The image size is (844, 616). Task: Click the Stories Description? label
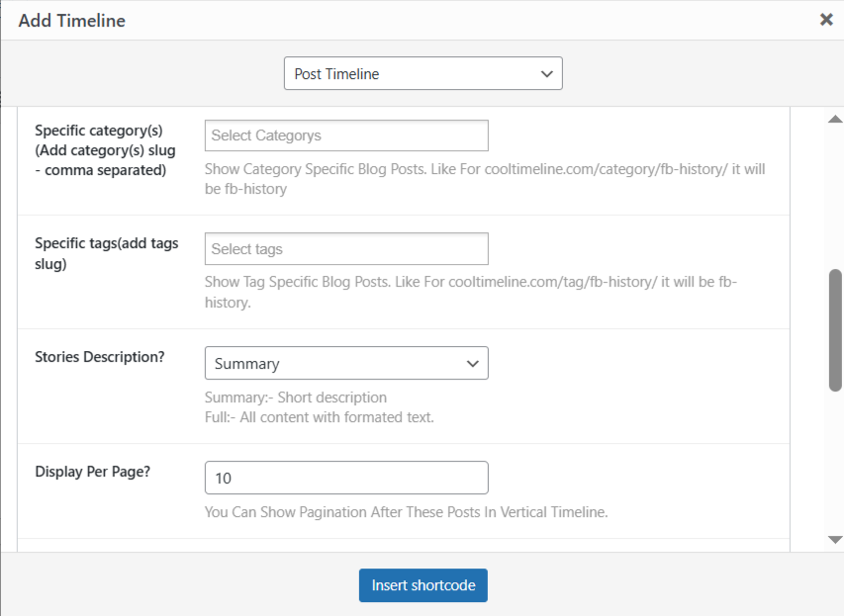coord(100,357)
